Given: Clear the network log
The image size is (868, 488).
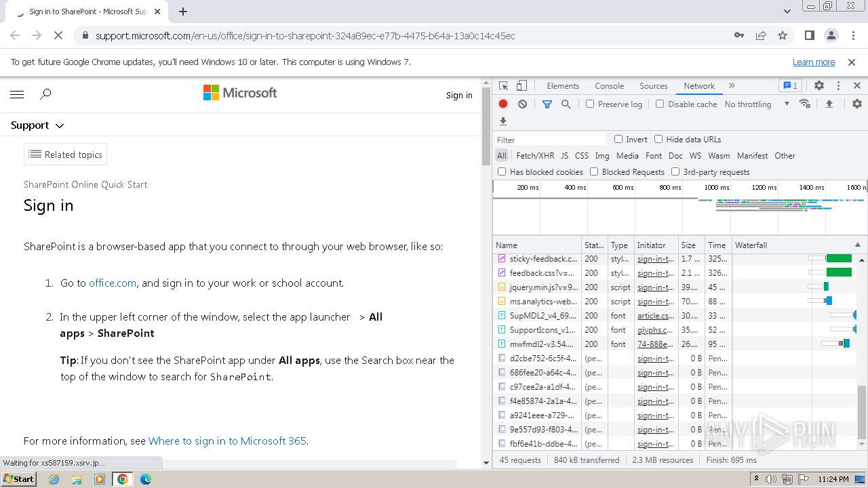Looking at the screenshot, I should click(522, 104).
